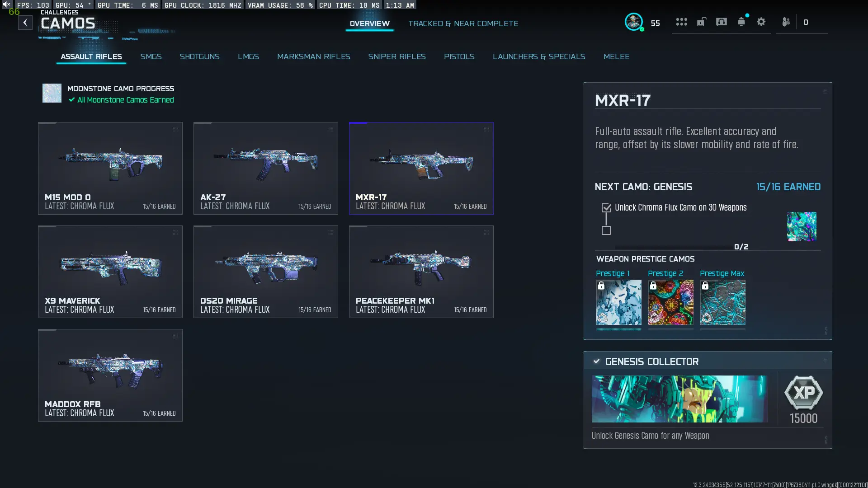This screenshot has width=868, height=488.
Task: Click the padlock on Prestige 1 camo
Action: [x=602, y=286]
